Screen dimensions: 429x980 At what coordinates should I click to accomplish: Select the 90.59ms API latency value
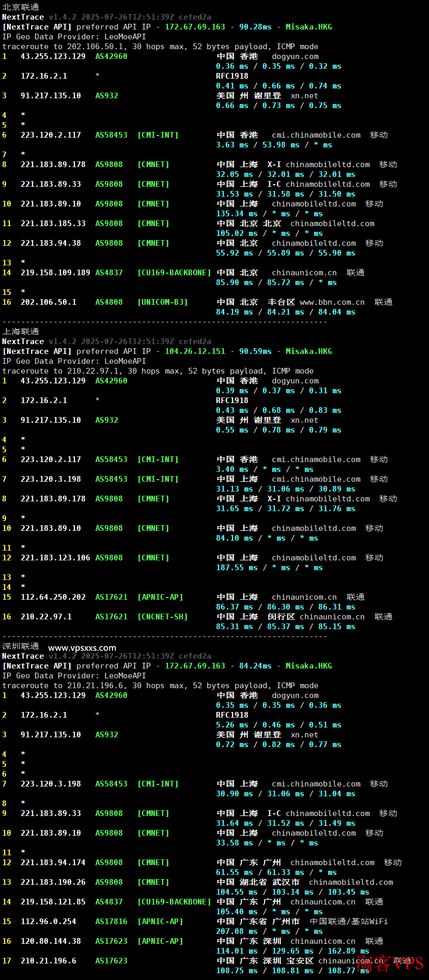(x=255, y=351)
